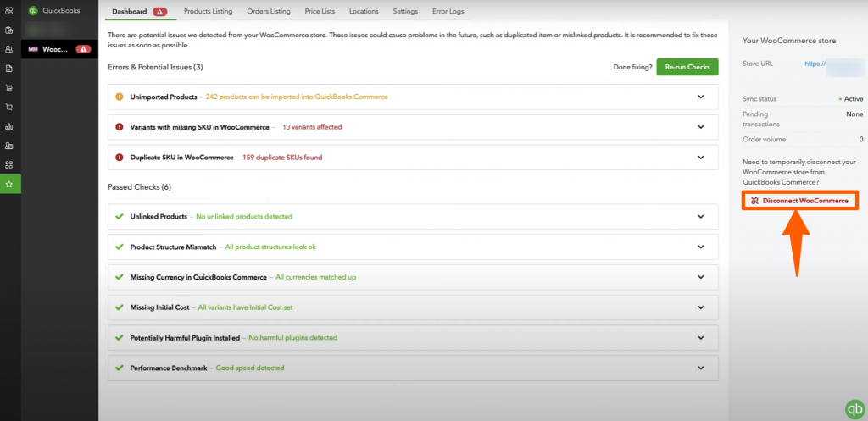Click the unlink icon in Disconnect WooCommerce button
Image resolution: width=868 pixels, height=421 pixels.
[x=754, y=201]
